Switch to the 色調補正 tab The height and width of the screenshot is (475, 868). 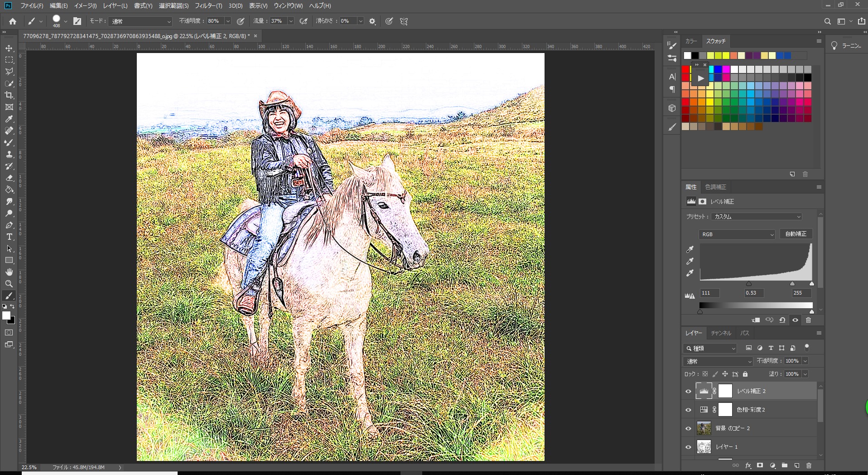tap(715, 187)
